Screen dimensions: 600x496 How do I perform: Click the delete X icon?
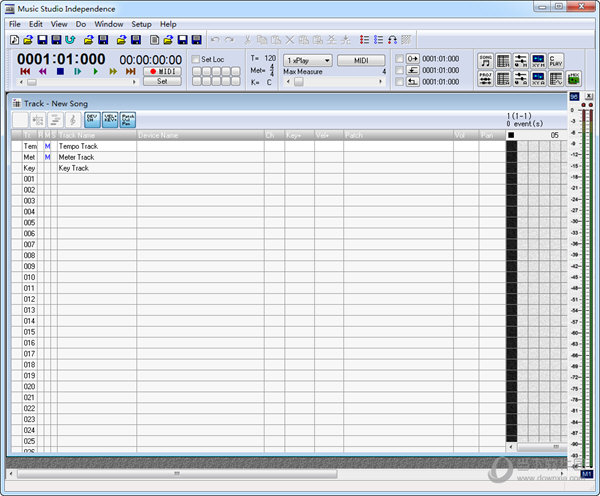[290, 39]
